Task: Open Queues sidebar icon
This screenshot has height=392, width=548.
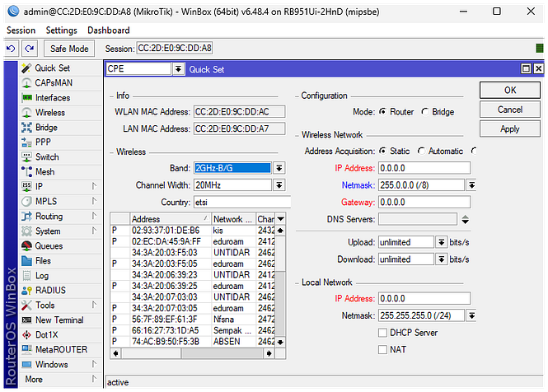Action: click(26, 246)
